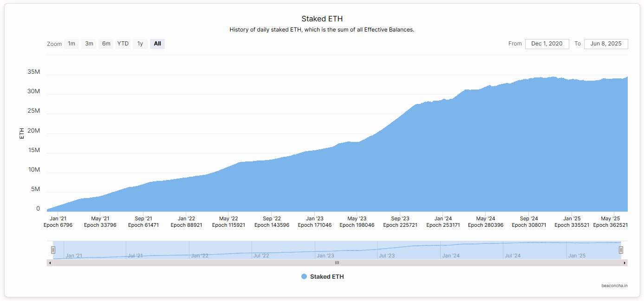This screenshot has width=644, height=301.
Task: Open the From date picker showing Dec 1, 2020
Action: click(x=547, y=44)
